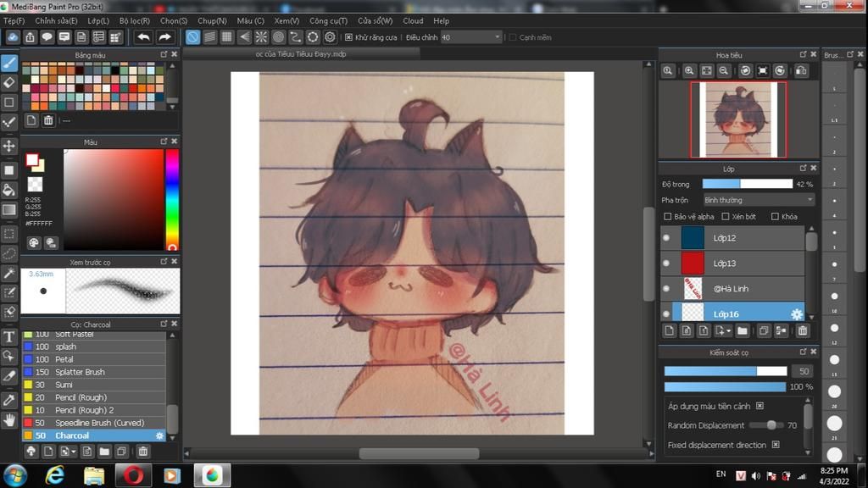Delete the selected layer with trash icon
This screenshot has height=488, width=868.
[x=803, y=331]
